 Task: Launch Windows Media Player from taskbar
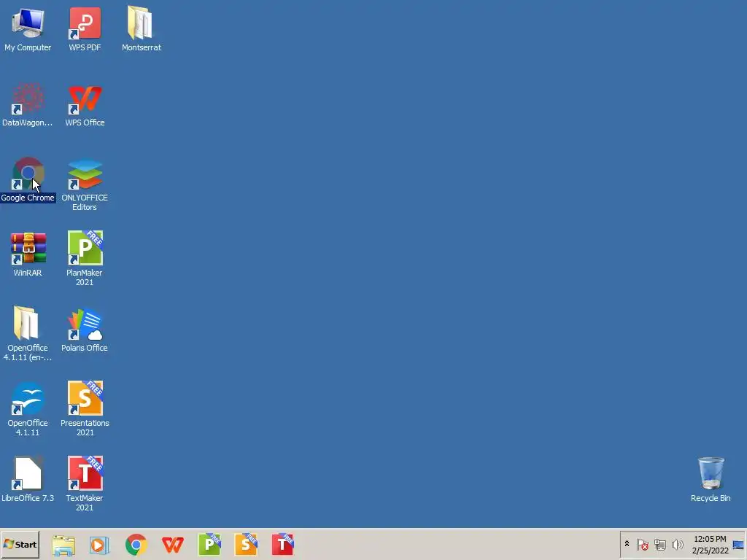[99, 545]
